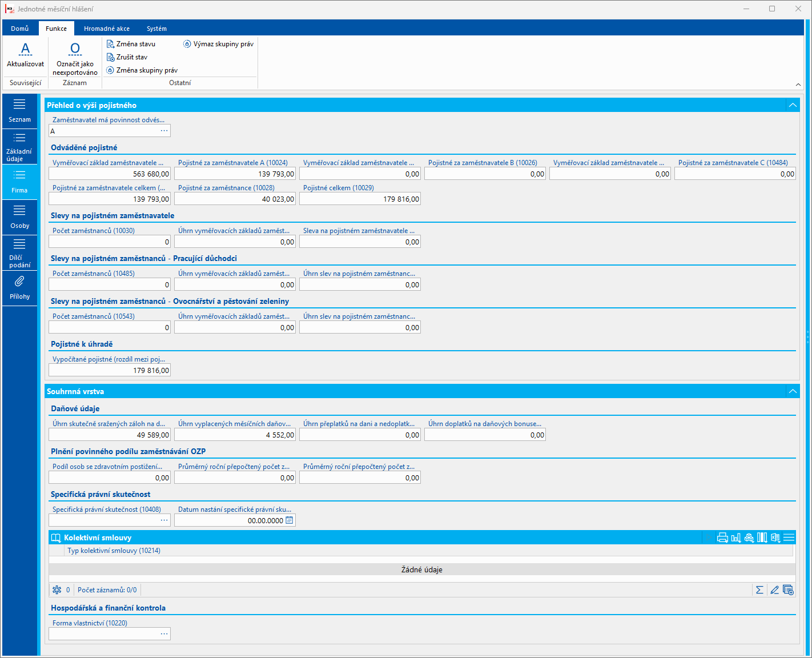Click Pojistné za zaměstnavatele B (10026) field
The height and width of the screenshot is (658, 812).
[485, 174]
